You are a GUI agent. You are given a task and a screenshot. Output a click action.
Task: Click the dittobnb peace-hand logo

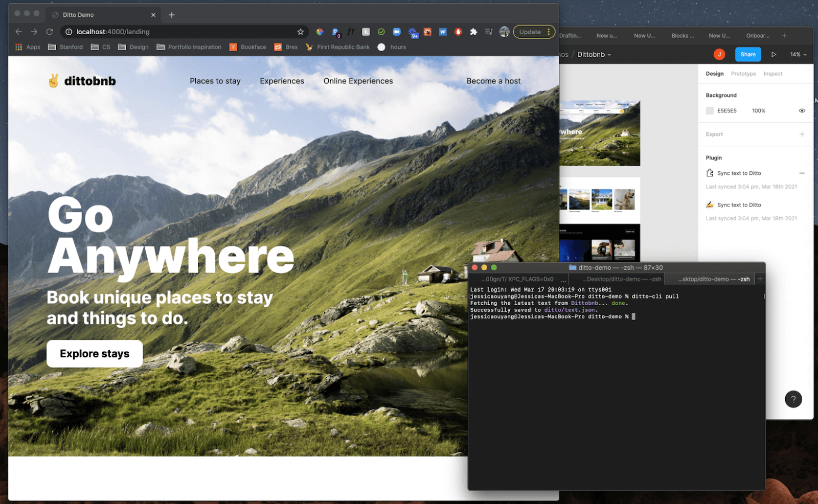click(53, 81)
